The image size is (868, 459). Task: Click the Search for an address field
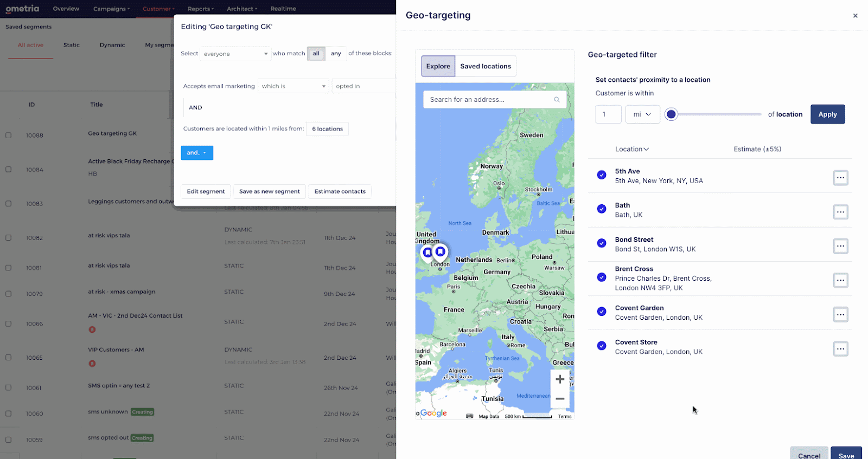pyautogui.click(x=488, y=100)
